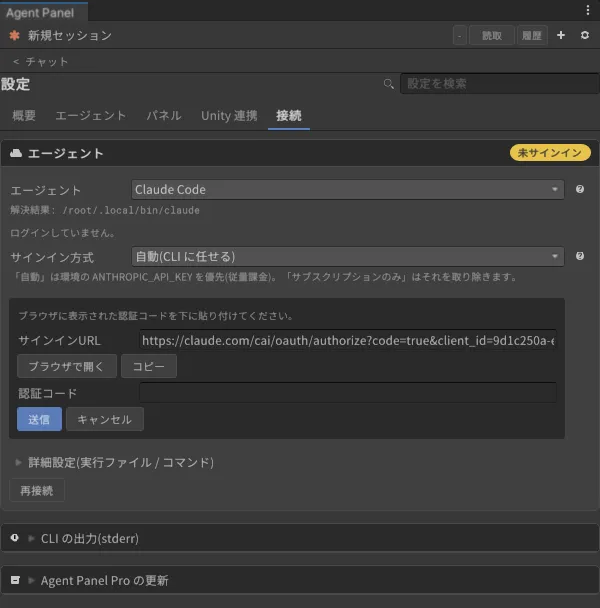This screenshot has width=600, height=608.
Task: Select the 接続 tab
Action: coord(289,116)
